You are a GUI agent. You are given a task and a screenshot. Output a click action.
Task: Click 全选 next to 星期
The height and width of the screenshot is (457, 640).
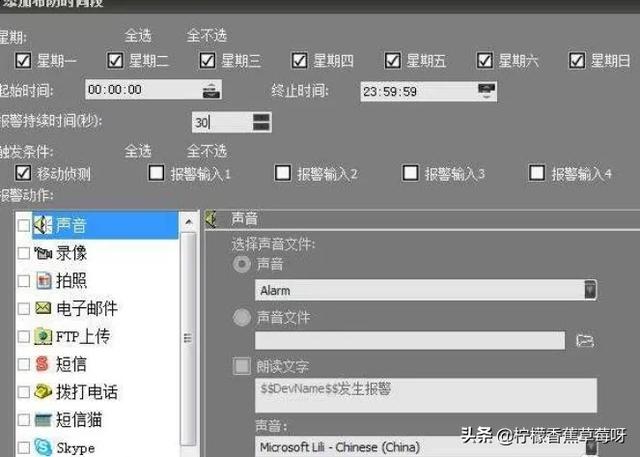pos(138,35)
